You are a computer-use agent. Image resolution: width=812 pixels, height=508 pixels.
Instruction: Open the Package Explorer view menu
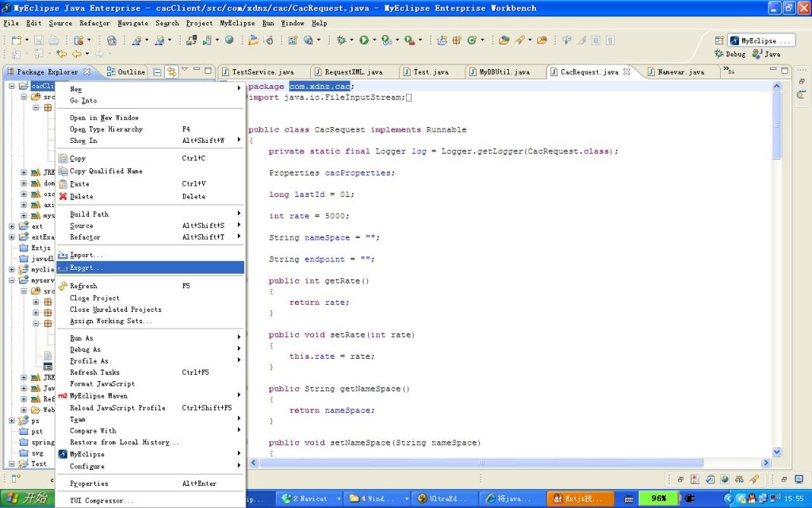click(x=184, y=70)
